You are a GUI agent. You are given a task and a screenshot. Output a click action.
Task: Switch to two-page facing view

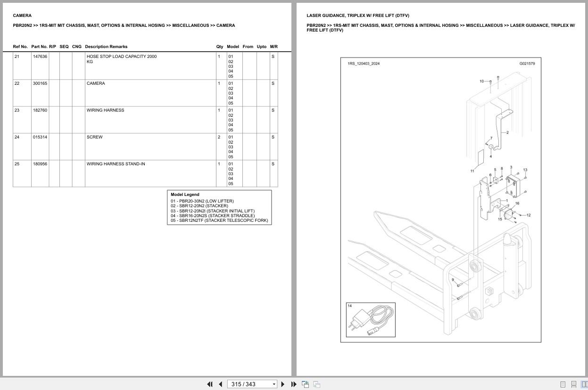[x=585, y=384]
